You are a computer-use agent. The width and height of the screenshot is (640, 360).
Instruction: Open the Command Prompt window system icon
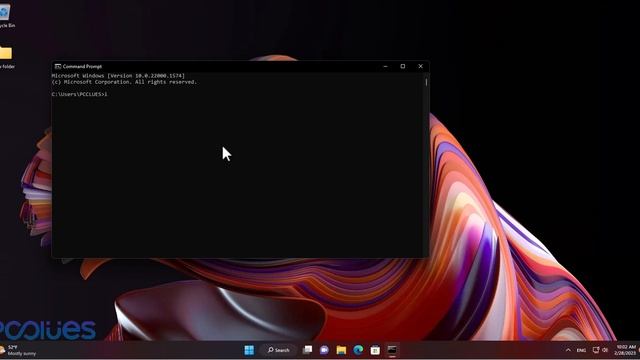tap(58, 66)
